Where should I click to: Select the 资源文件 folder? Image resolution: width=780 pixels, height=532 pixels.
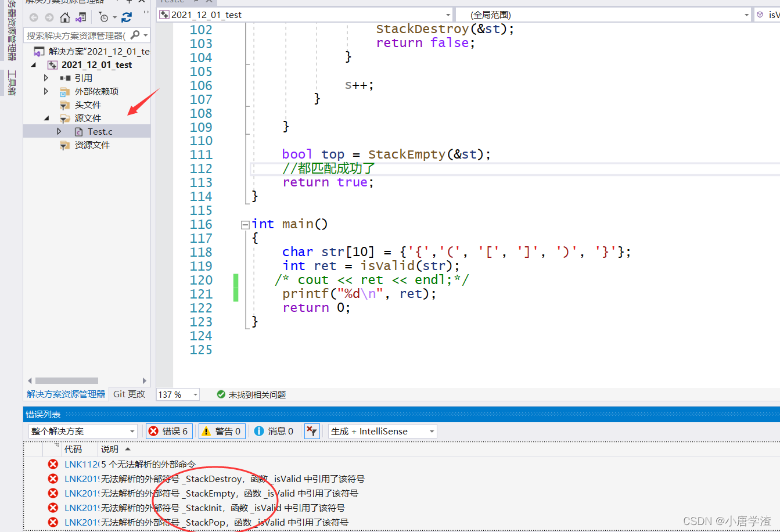click(x=92, y=145)
